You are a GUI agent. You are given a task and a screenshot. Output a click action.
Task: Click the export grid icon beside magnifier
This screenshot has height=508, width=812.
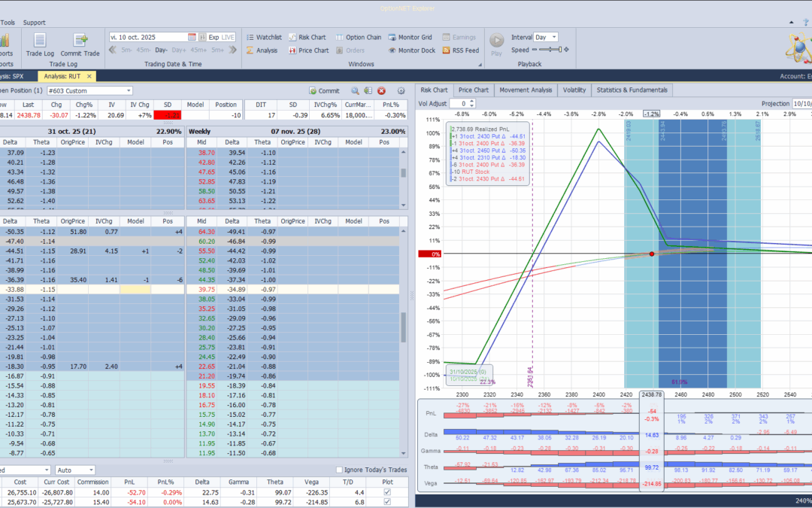(x=368, y=91)
